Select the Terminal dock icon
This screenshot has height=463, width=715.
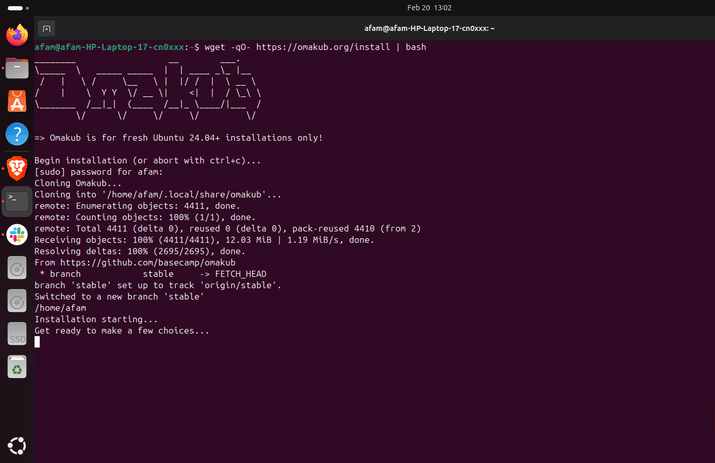pyautogui.click(x=17, y=201)
